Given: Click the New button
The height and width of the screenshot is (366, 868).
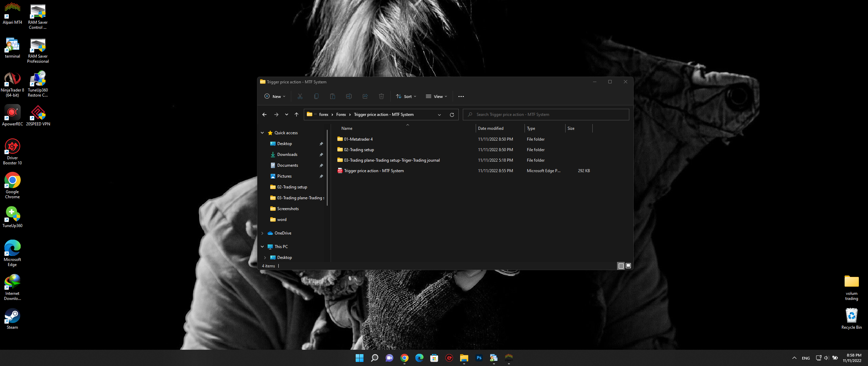Looking at the screenshot, I should (x=275, y=97).
